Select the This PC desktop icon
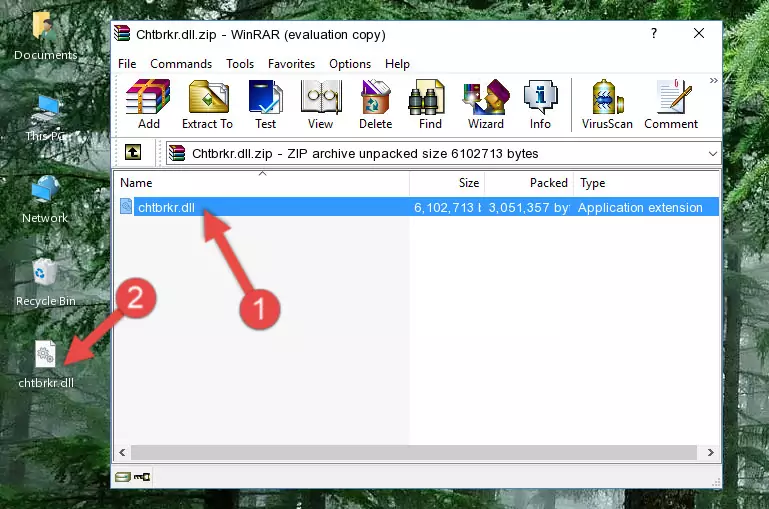This screenshot has width=769, height=509. click(x=45, y=118)
